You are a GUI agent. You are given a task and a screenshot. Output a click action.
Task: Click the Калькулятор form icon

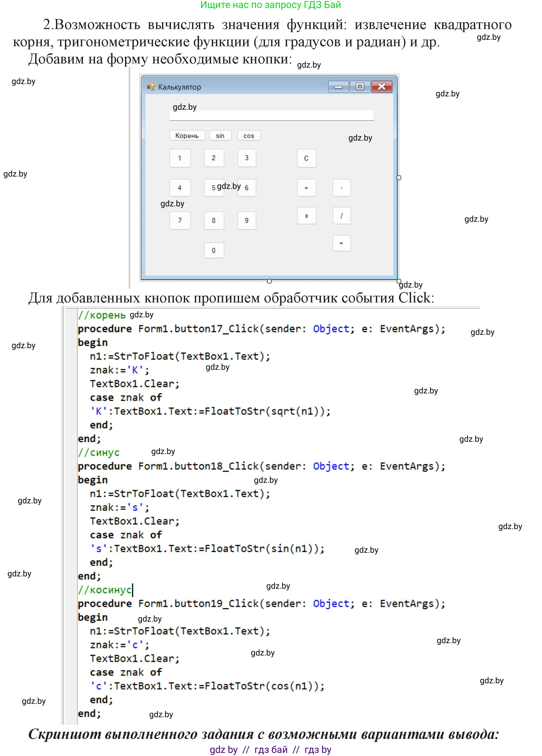[x=151, y=87]
